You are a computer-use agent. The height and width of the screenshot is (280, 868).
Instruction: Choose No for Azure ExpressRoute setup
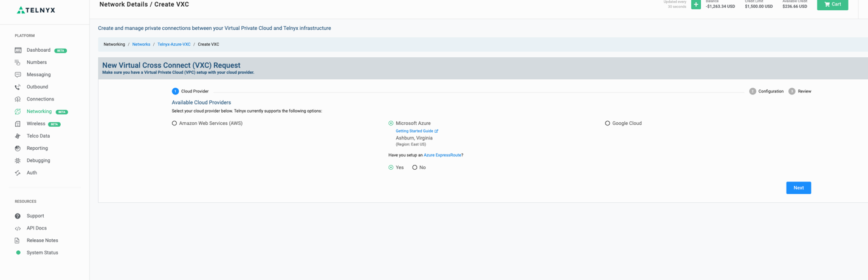[415, 167]
